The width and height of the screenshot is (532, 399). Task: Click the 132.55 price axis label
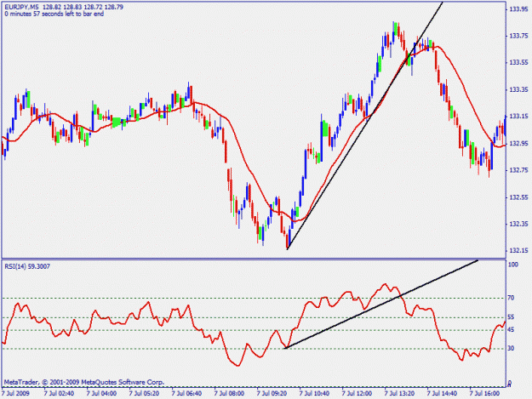pyautogui.click(x=518, y=197)
